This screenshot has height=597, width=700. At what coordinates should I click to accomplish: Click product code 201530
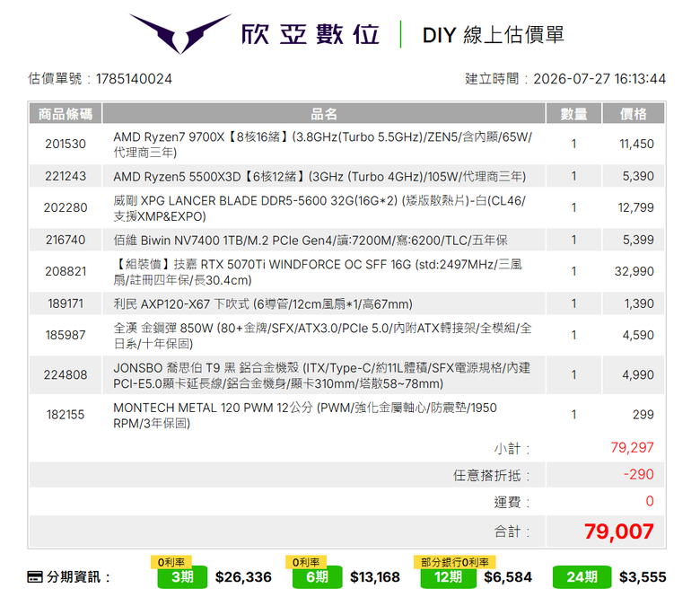66,144
